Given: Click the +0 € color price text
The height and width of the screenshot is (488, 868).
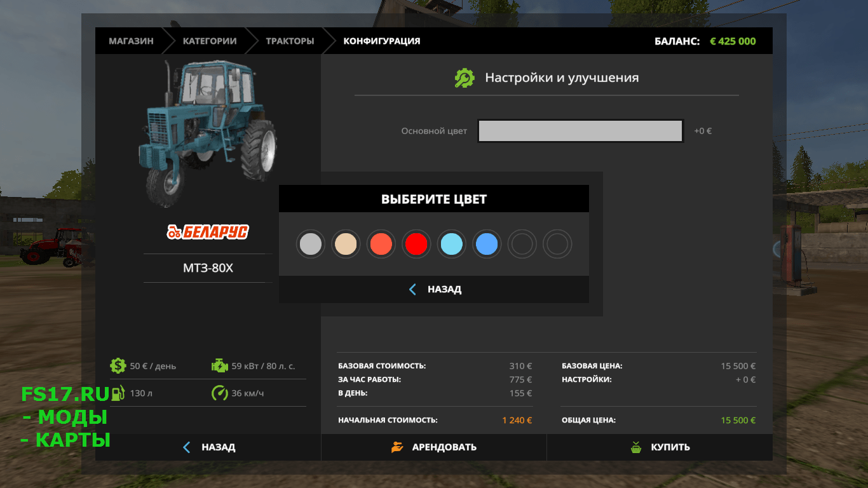Looking at the screenshot, I should coord(703,131).
